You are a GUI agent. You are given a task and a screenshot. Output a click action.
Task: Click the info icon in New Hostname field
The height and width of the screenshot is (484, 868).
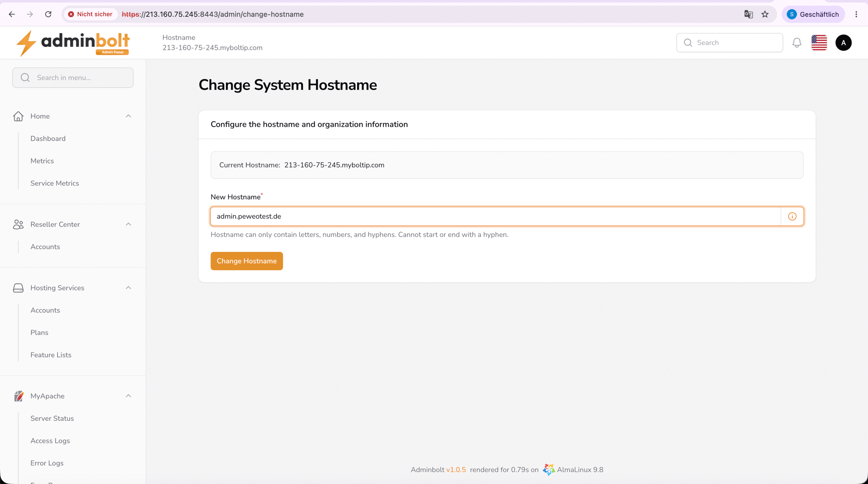(792, 216)
